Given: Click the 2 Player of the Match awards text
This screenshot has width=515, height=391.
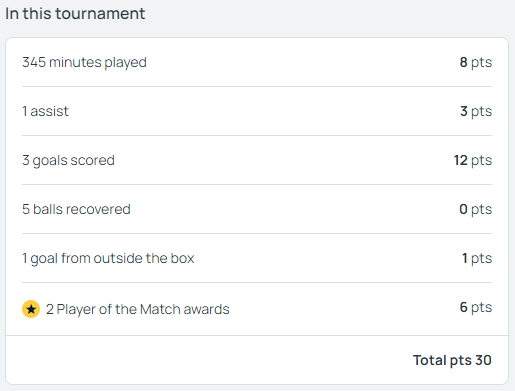Looking at the screenshot, I should pyautogui.click(x=138, y=309).
